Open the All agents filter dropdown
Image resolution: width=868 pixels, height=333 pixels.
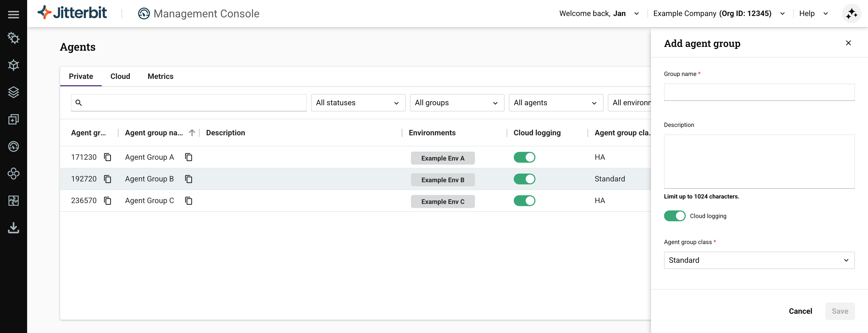point(556,103)
